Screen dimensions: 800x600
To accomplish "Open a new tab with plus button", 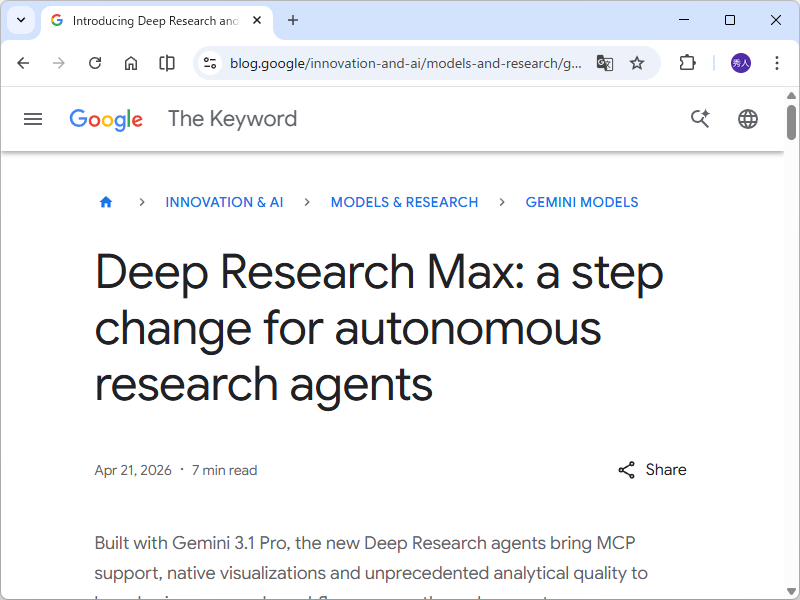I will [293, 20].
